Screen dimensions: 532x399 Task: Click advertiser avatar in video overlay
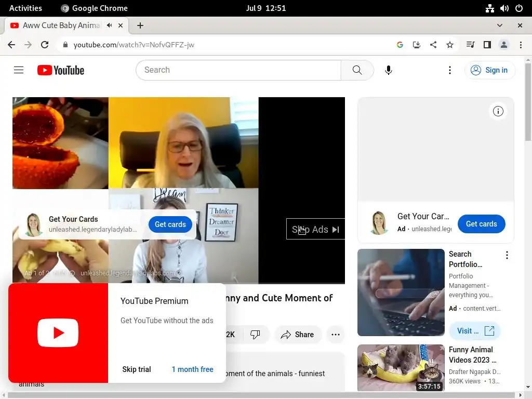tap(34, 224)
